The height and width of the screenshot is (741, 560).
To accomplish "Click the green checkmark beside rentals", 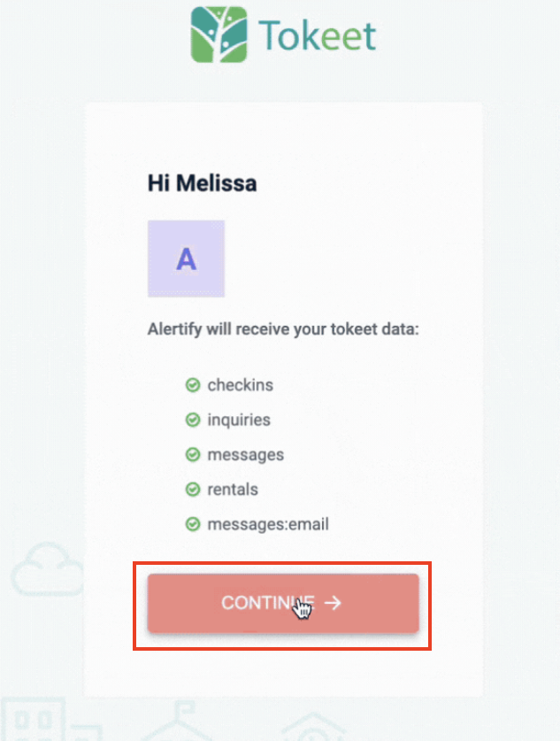I will click(x=192, y=489).
